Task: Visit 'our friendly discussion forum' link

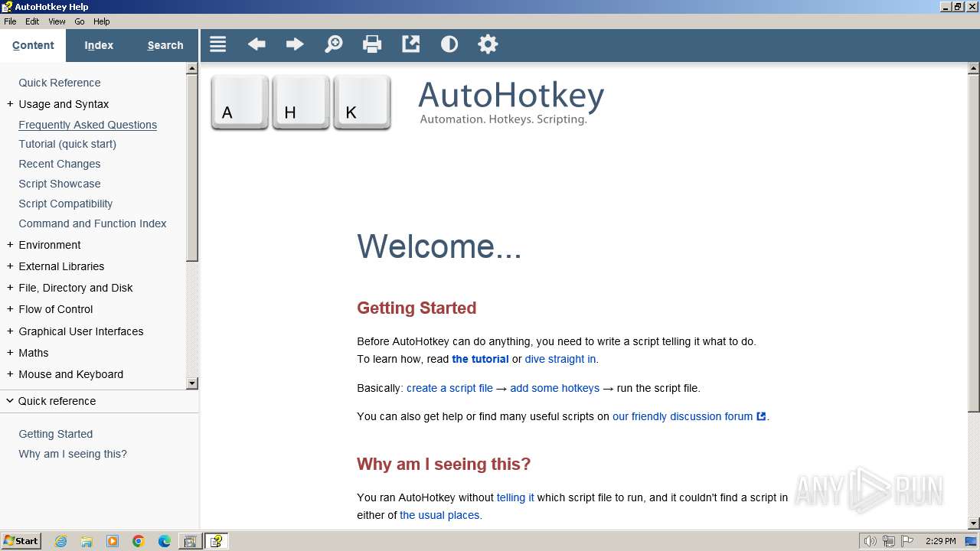Action: (683, 416)
